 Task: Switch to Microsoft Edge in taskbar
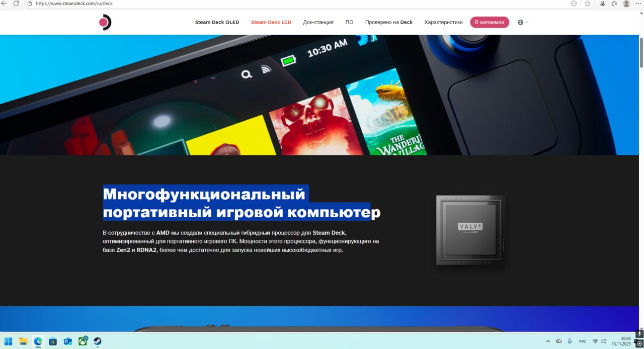click(38, 341)
